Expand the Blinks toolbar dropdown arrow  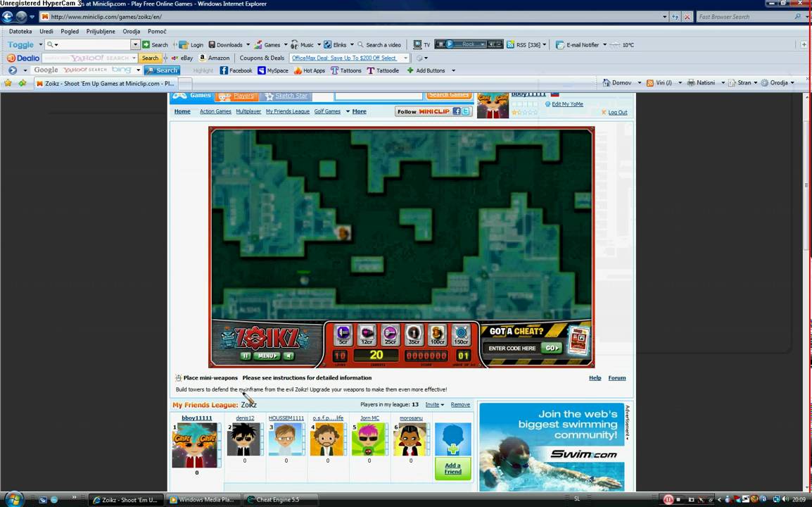point(352,44)
